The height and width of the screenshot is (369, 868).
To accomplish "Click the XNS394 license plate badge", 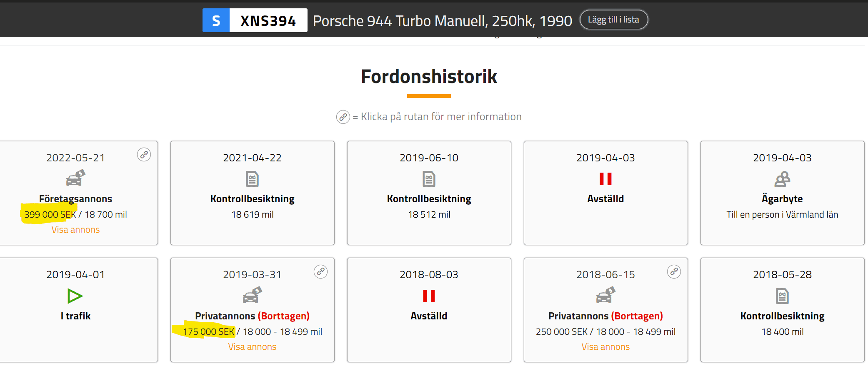I will tap(255, 20).
